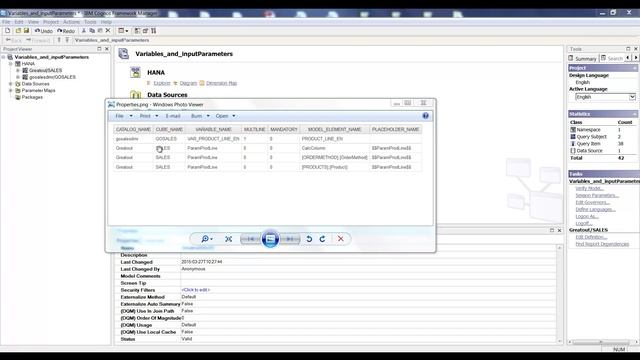This screenshot has width=640, height=360.
Task: Open the Edit menu
Action: pyautogui.click(x=19, y=22)
